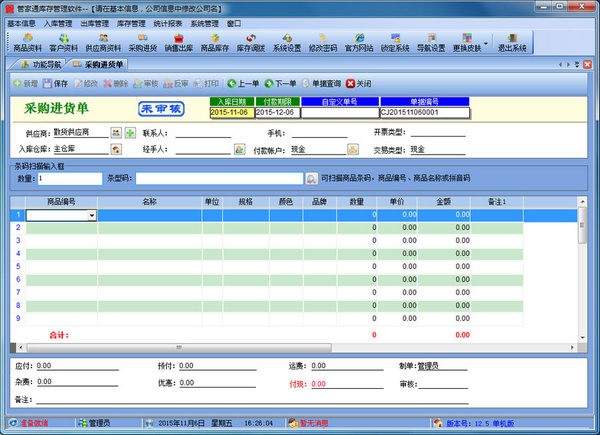Launch 销售出库 from the toolbar
The height and width of the screenshot is (435, 600).
[x=178, y=42]
